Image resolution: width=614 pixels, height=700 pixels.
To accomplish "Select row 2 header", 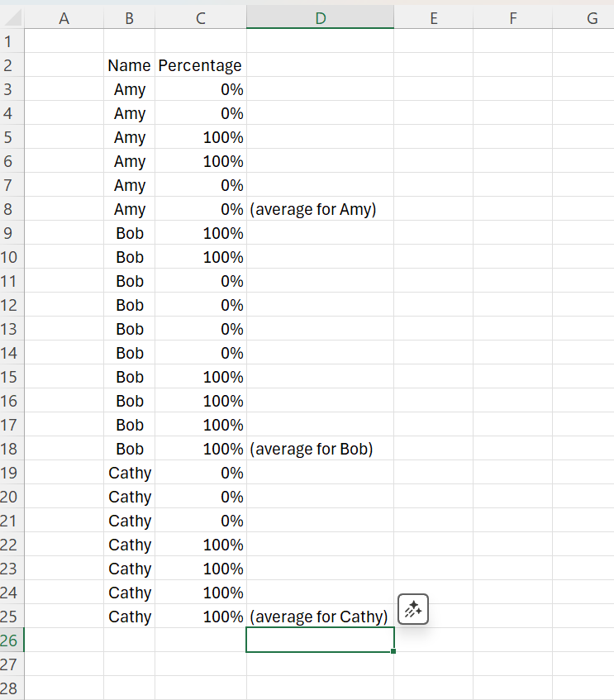I will (x=12, y=65).
